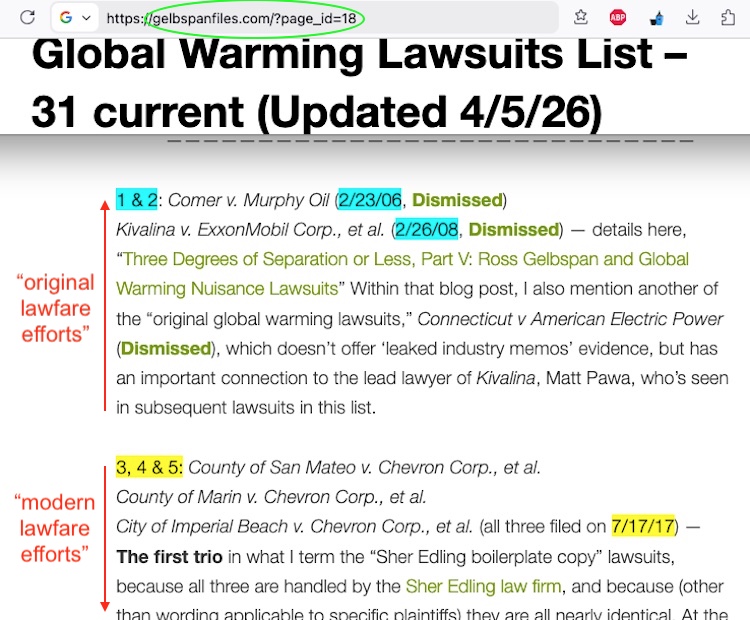Open the browser downloads icon
This screenshot has width=750, height=620.
tap(693, 17)
